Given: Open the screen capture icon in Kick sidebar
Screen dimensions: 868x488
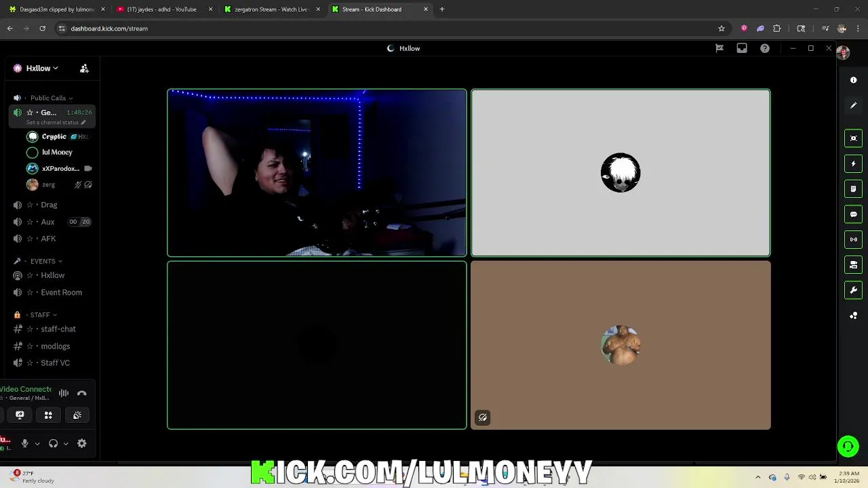Looking at the screenshot, I should 853,138.
